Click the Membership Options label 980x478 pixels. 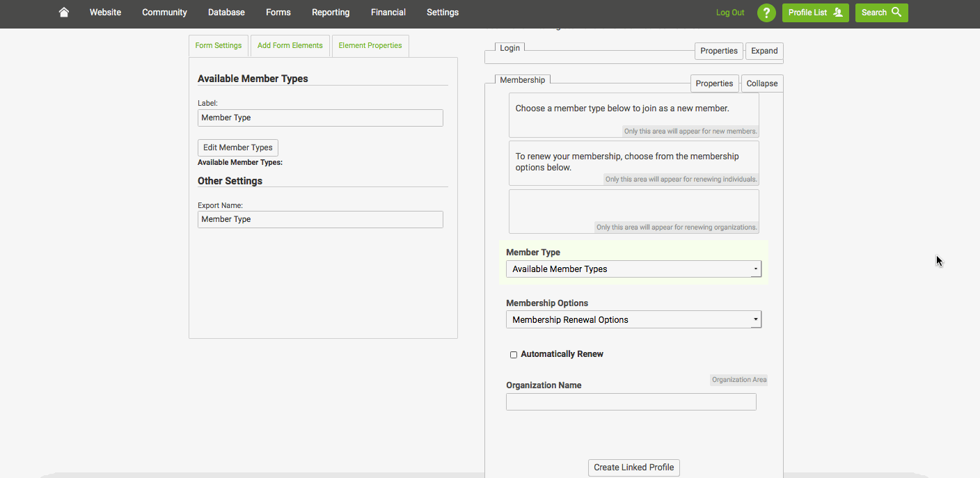[x=547, y=303]
